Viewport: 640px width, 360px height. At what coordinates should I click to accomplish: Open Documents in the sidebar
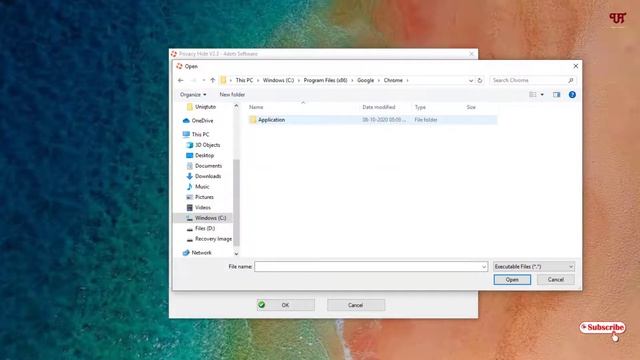click(x=209, y=166)
